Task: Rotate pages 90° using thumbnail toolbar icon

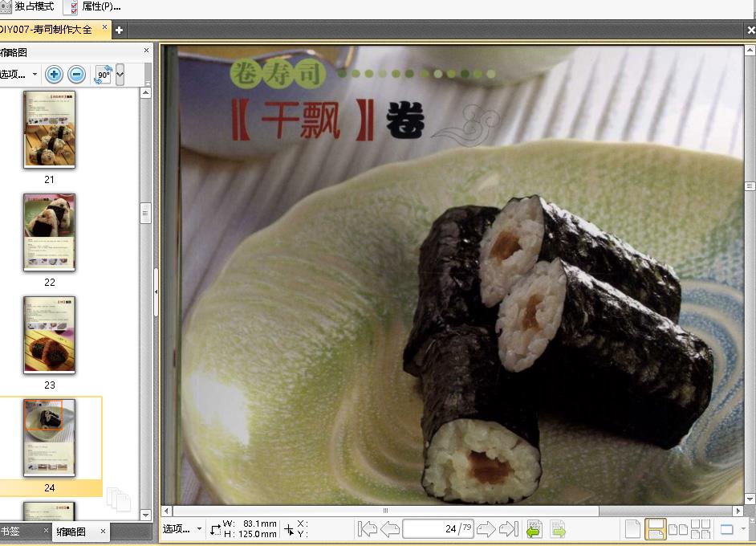Action: (104, 75)
